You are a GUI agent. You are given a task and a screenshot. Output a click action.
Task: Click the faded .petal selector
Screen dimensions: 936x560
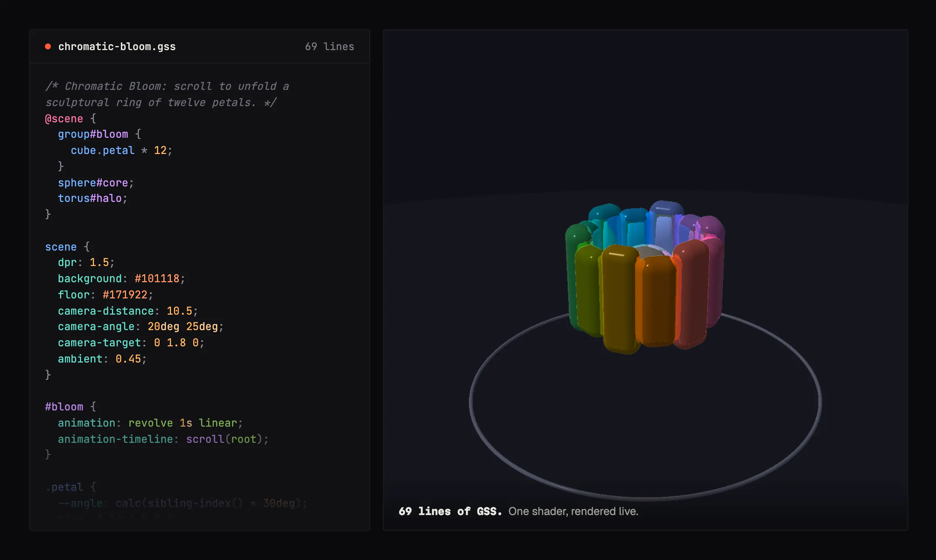(64, 487)
